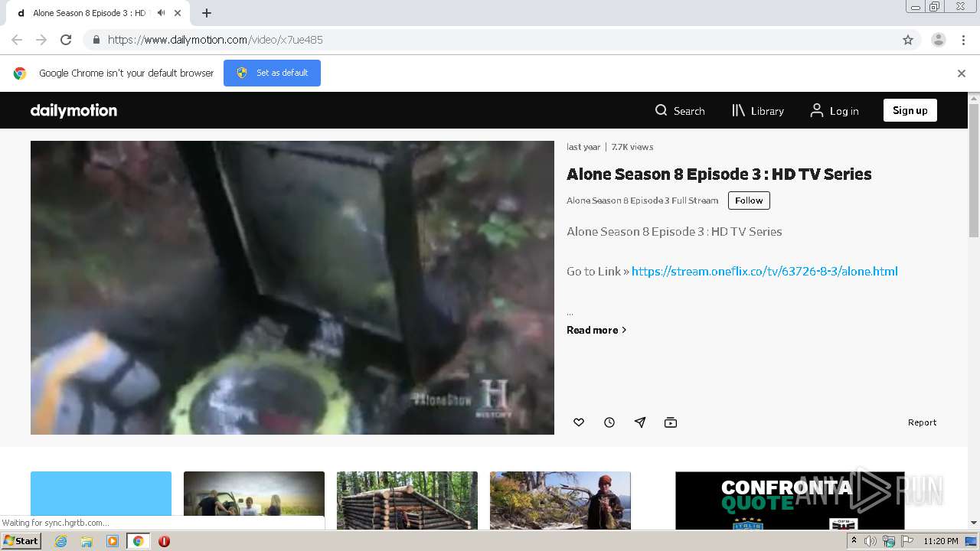Open the thumbnail of person holding fish
This screenshot has height=551, width=980.
tap(560, 500)
